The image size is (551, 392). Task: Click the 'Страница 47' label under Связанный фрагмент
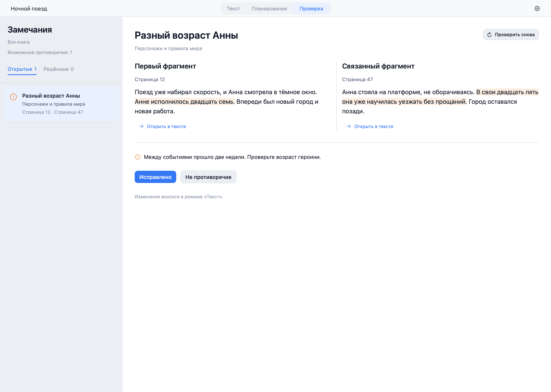pos(357,79)
